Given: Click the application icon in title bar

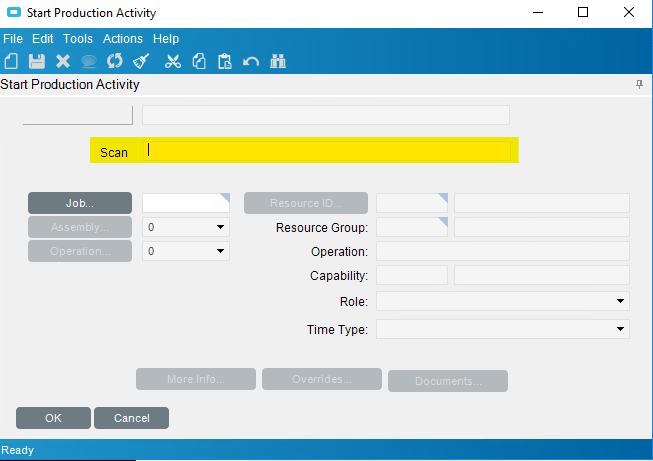Looking at the screenshot, I should pyautogui.click(x=14, y=12).
